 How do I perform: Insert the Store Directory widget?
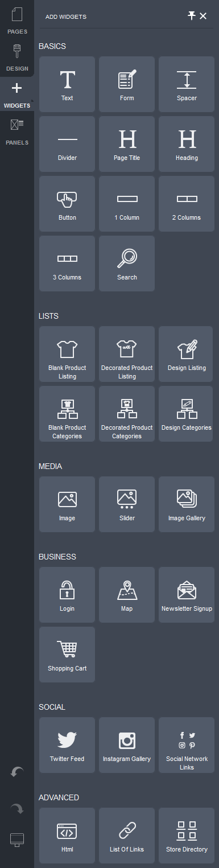[x=187, y=836]
